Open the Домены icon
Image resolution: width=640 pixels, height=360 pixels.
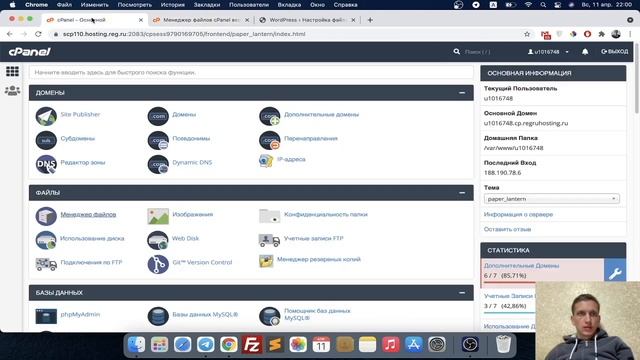pyautogui.click(x=158, y=116)
